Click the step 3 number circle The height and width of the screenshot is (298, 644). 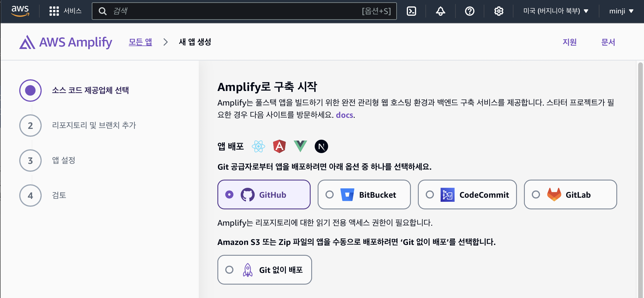30,160
